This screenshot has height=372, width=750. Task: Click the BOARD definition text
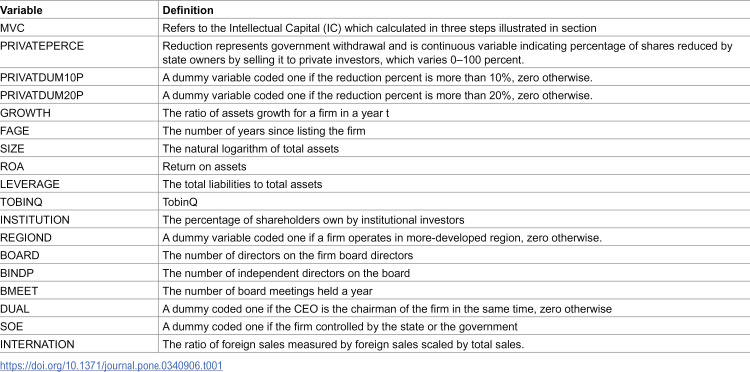[287, 255]
